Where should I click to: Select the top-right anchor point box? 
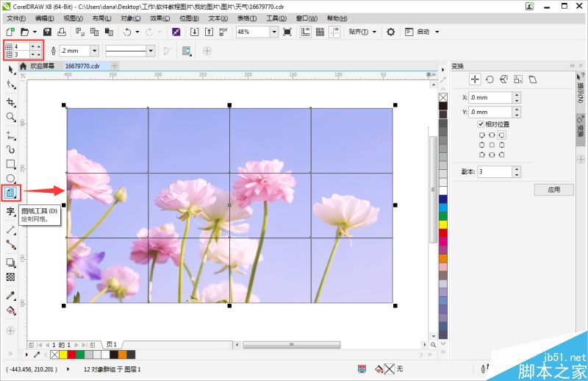tap(501, 135)
